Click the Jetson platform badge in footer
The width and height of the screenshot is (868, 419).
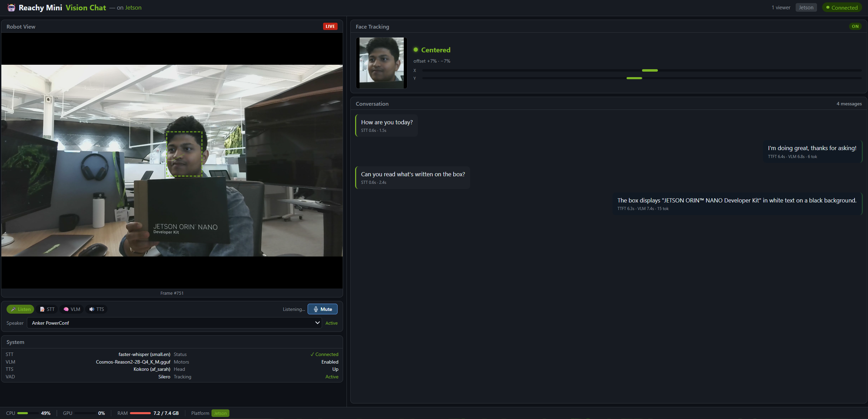point(220,413)
